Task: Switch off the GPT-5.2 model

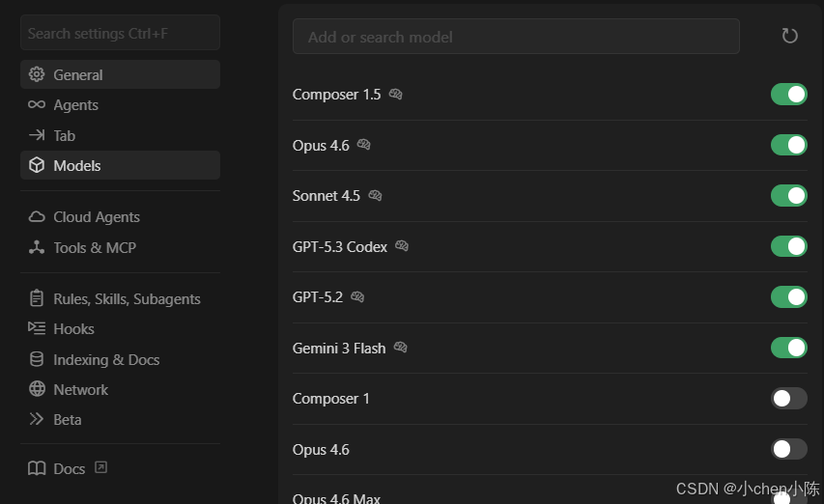Action: pyautogui.click(x=789, y=297)
